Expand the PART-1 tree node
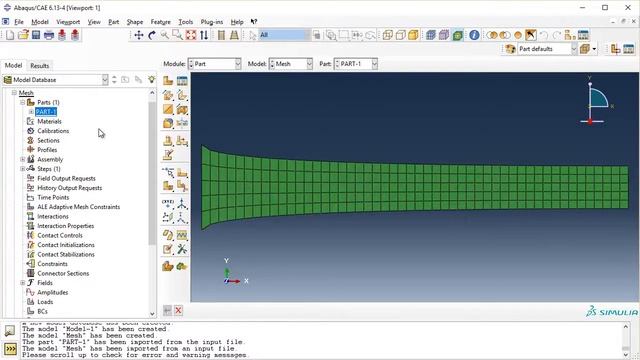The image size is (640, 360). click(x=31, y=112)
